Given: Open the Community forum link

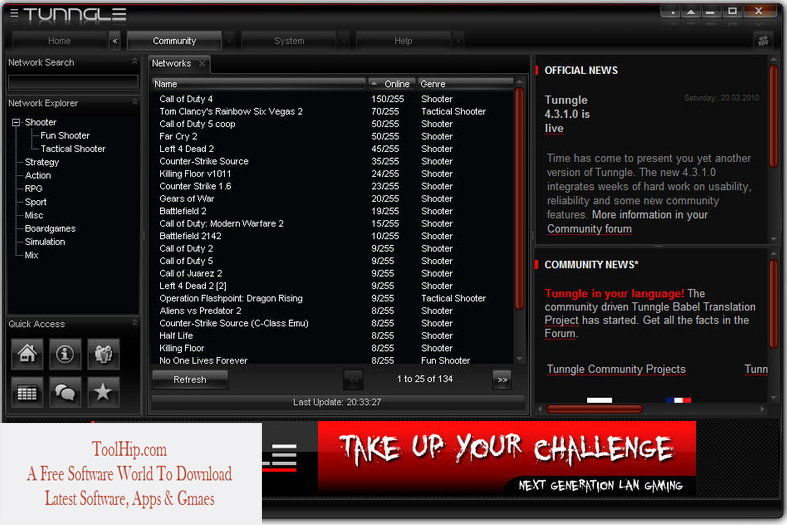Looking at the screenshot, I should pyautogui.click(x=589, y=229).
